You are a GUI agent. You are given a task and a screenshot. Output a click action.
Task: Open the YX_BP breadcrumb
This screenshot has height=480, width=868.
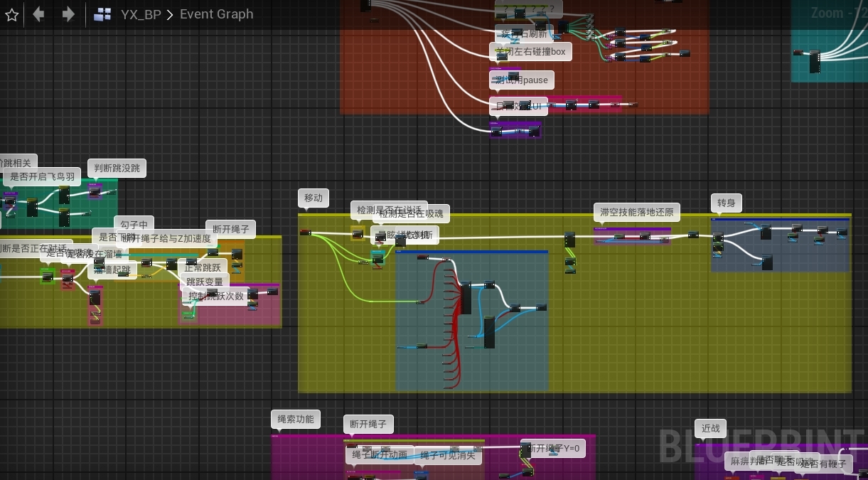coord(141,14)
